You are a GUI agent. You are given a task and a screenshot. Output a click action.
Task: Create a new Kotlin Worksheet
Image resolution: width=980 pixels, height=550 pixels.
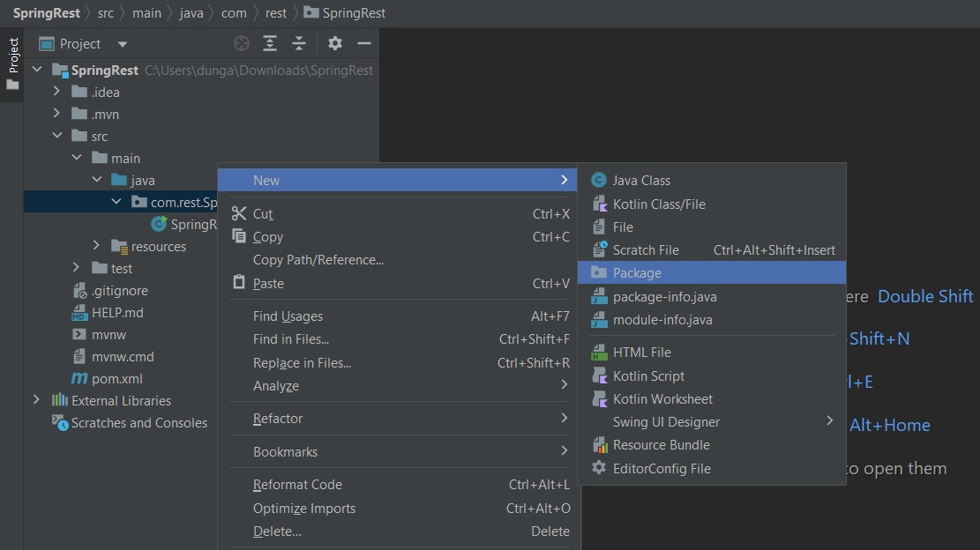pyautogui.click(x=712, y=399)
